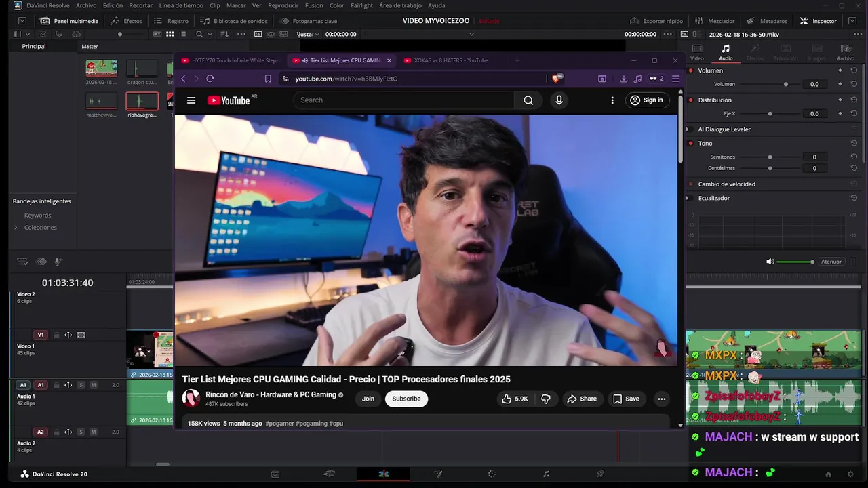
Task: Mute the Audio 2 track
Action: tap(94, 432)
